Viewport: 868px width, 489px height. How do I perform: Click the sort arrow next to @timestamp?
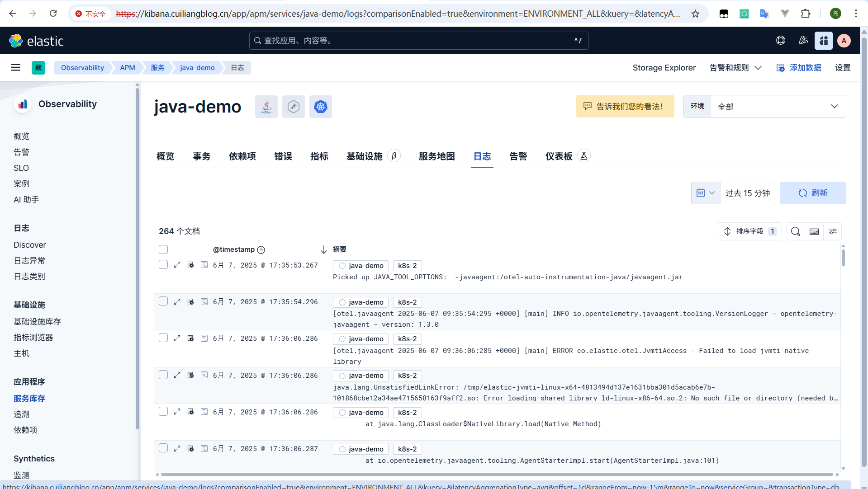click(x=324, y=249)
